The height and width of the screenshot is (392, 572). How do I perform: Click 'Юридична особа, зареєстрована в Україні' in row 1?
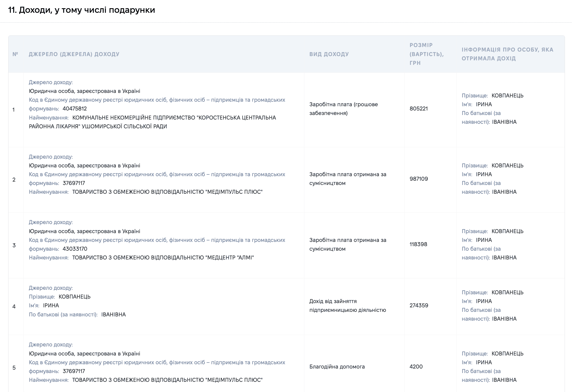tap(84, 91)
